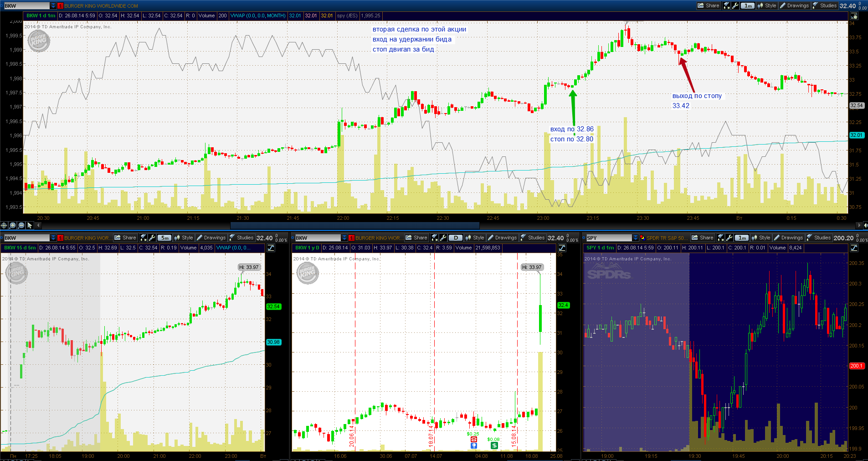Click the flask icon on the BKW 5m chart toolbar
Viewport: 868px width, 461px height.
(144, 238)
